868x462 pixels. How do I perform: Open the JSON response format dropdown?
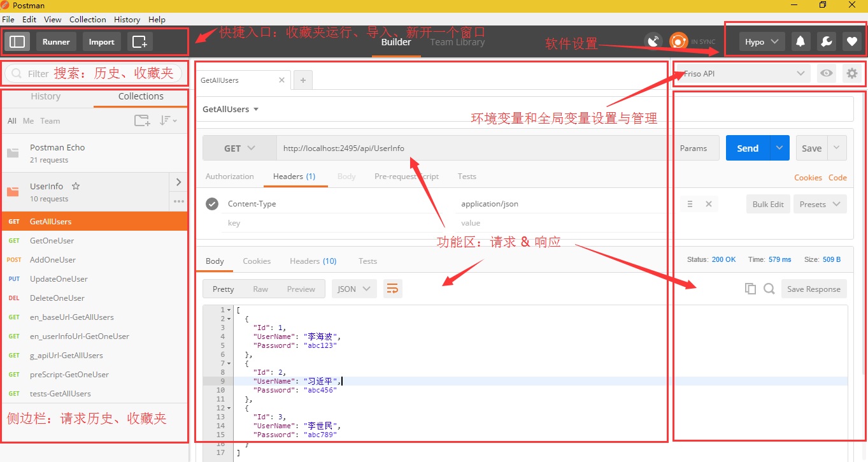(354, 289)
